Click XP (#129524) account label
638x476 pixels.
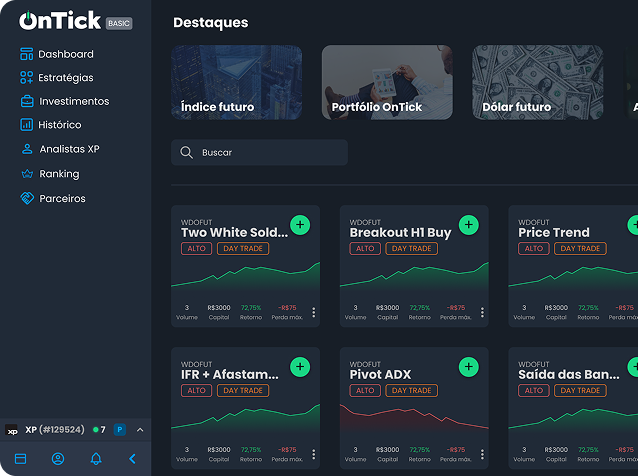point(55,430)
